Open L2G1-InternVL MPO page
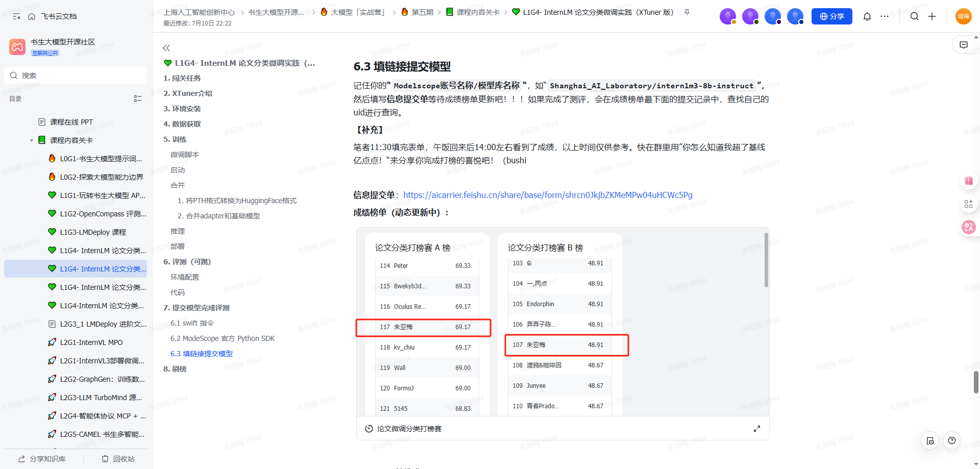The height and width of the screenshot is (469, 980). pos(91,342)
